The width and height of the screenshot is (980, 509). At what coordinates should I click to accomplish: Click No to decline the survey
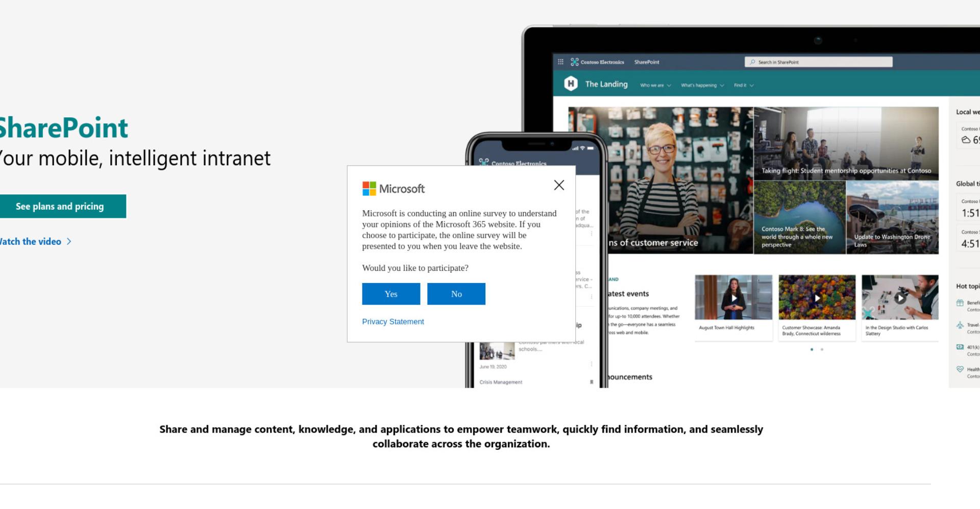(x=456, y=294)
